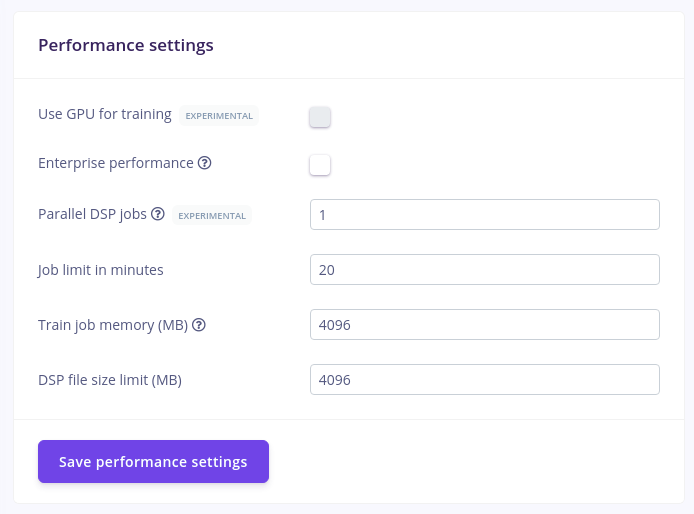
Task: Click into the Train job memory field
Action: 485,325
